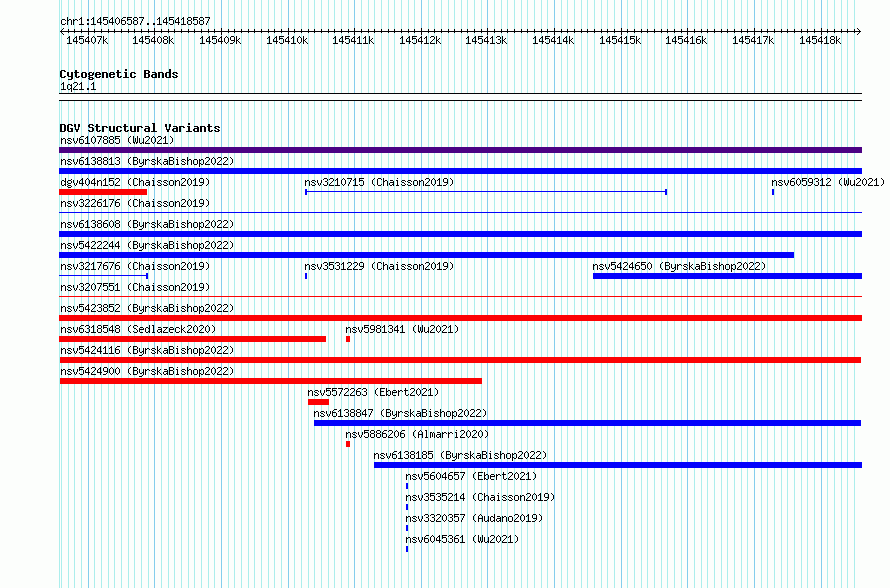Click the blue nsv6138185 variant bar
The width and height of the screenshot is (890, 588).
618,465
